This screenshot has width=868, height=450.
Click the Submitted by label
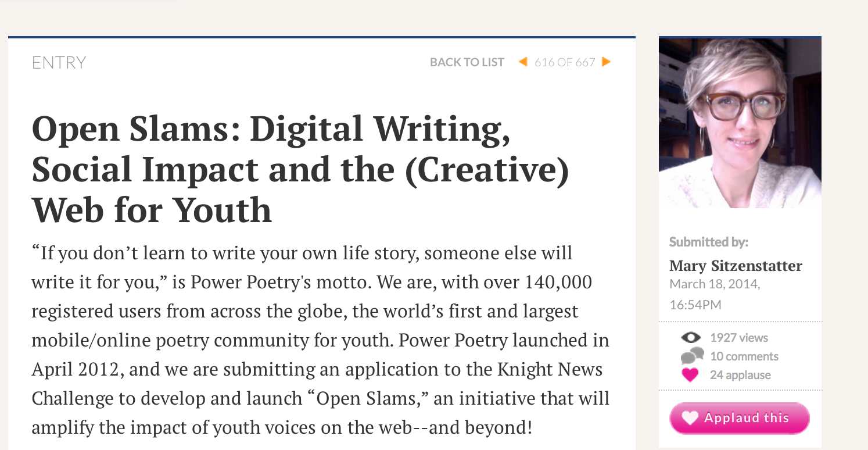pos(709,242)
